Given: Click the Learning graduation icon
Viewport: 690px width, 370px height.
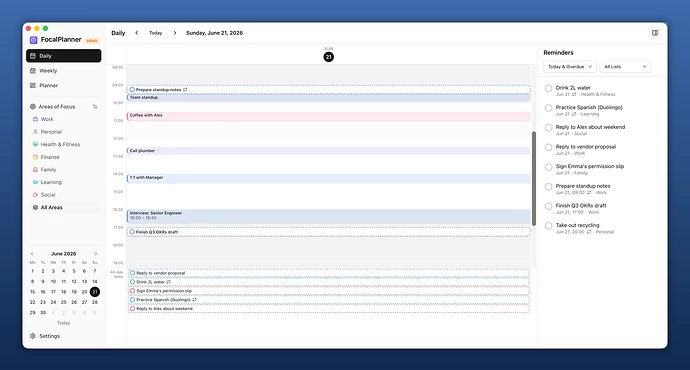Looking at the screenshot, I should [x=35, y=182].
